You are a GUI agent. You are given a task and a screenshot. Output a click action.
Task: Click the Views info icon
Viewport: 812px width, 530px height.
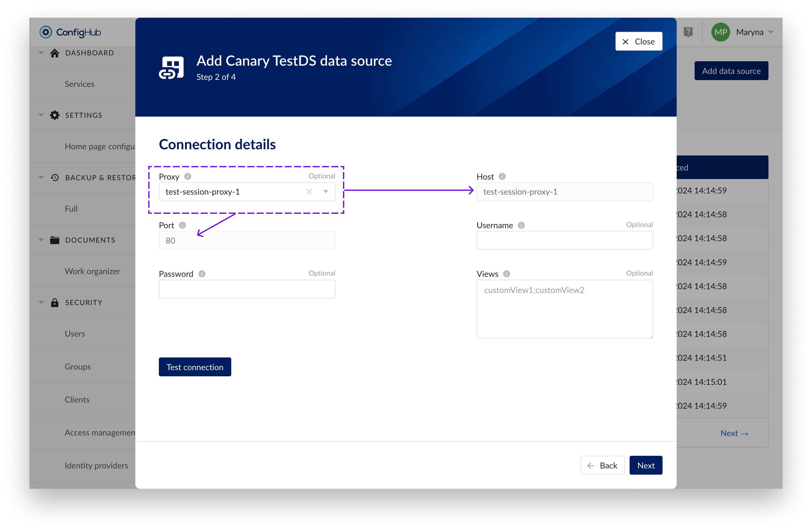click(x=506, y=274)
